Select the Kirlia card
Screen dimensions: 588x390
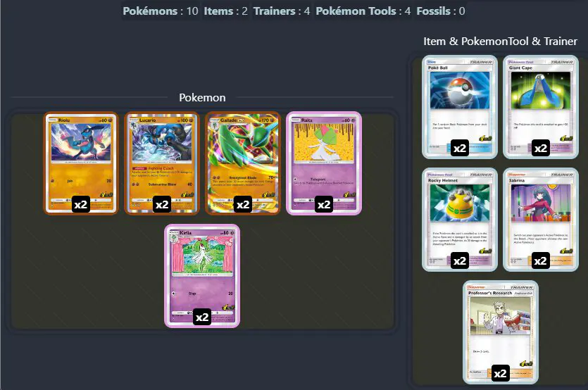pyautogui.click(x=202, y=276)
